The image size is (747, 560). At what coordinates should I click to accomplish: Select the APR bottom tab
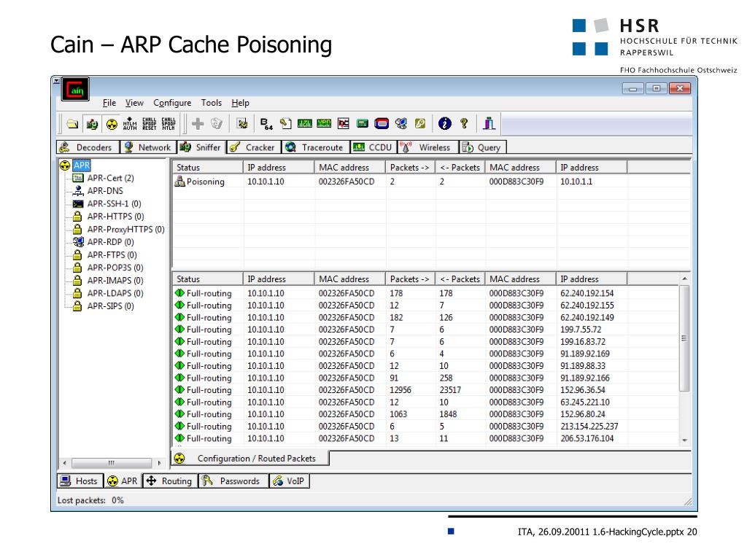click(x=123, y=481)
